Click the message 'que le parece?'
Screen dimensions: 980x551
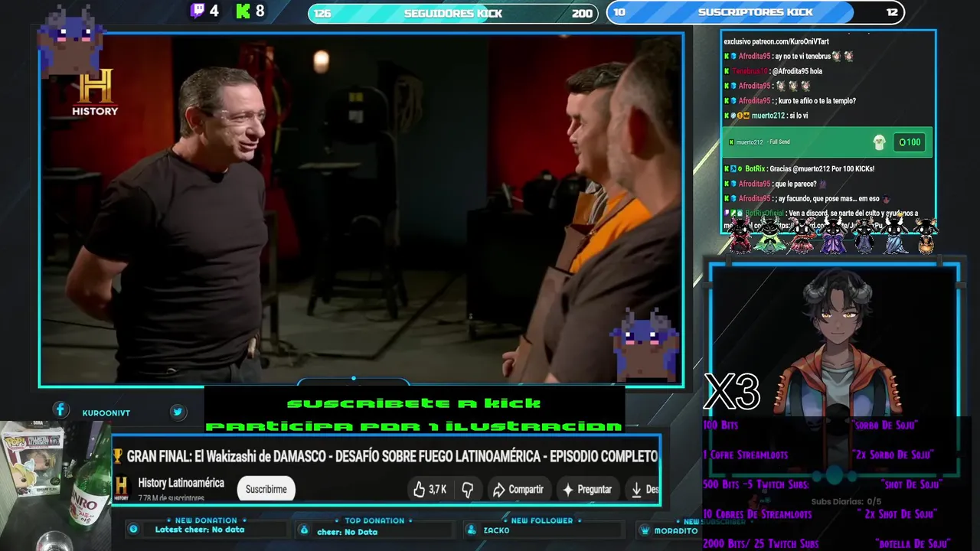pos(795,184)
